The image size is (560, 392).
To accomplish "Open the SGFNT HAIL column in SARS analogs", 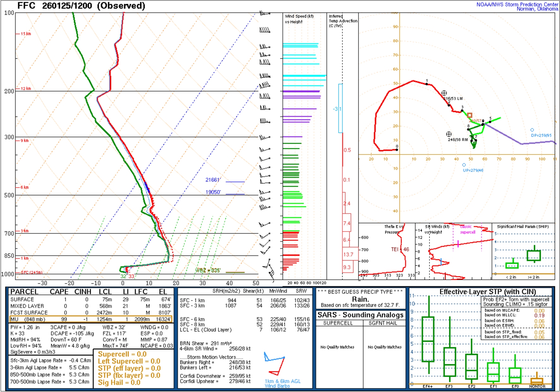I will [x=383, y=323].
